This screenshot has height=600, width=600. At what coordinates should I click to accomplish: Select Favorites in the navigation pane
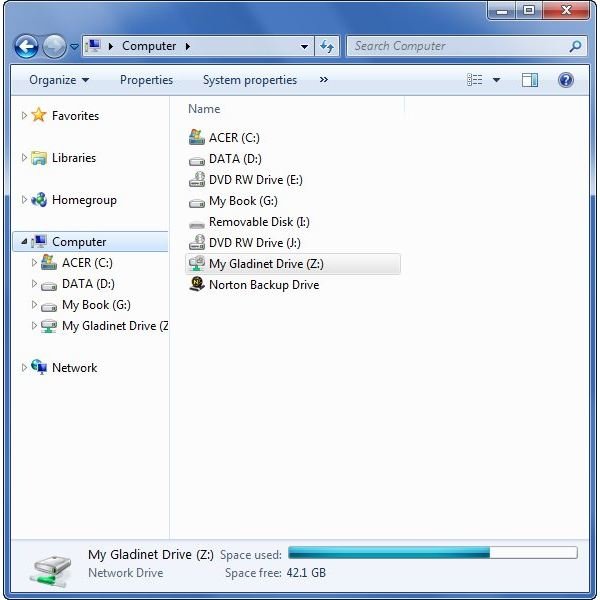pos(75,116)
